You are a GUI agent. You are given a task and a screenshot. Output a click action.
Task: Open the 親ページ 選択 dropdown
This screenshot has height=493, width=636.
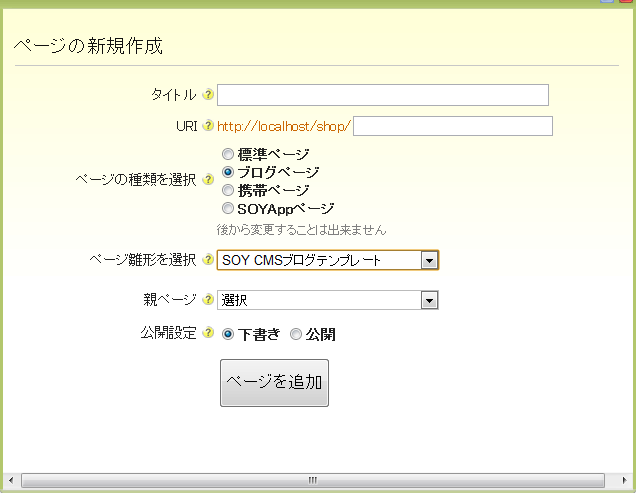pyautogui.click(x=328, y=300)
